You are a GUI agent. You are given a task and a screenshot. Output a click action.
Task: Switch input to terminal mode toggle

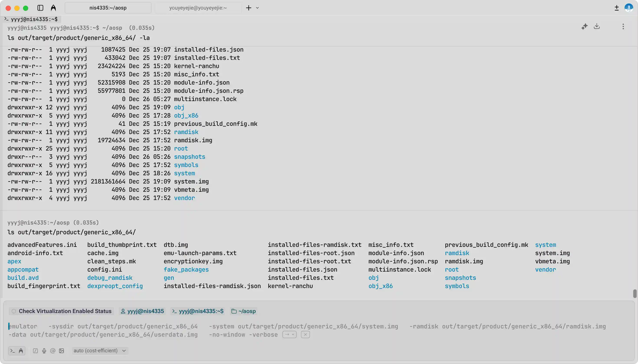(13, 351)
